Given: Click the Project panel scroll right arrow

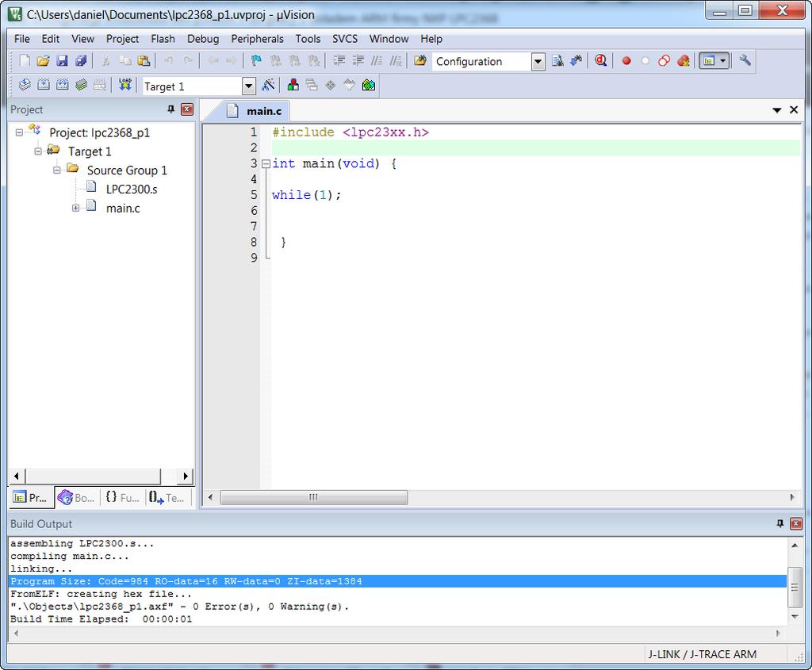Looking at the screenshot, I should (x=185, y=476).
